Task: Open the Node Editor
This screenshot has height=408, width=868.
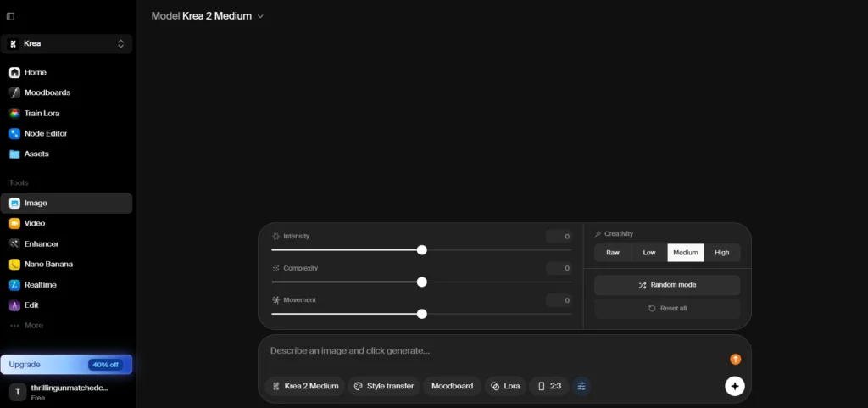Action: pyautogui.click(x=66, y=133)
